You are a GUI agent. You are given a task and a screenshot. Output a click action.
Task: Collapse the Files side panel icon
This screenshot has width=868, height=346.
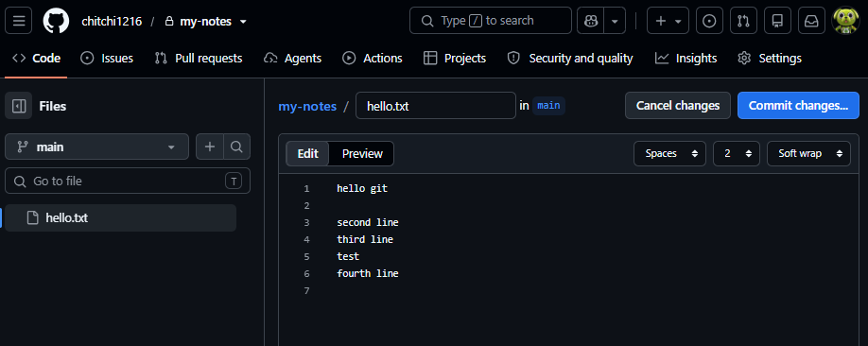coord(19,106)
